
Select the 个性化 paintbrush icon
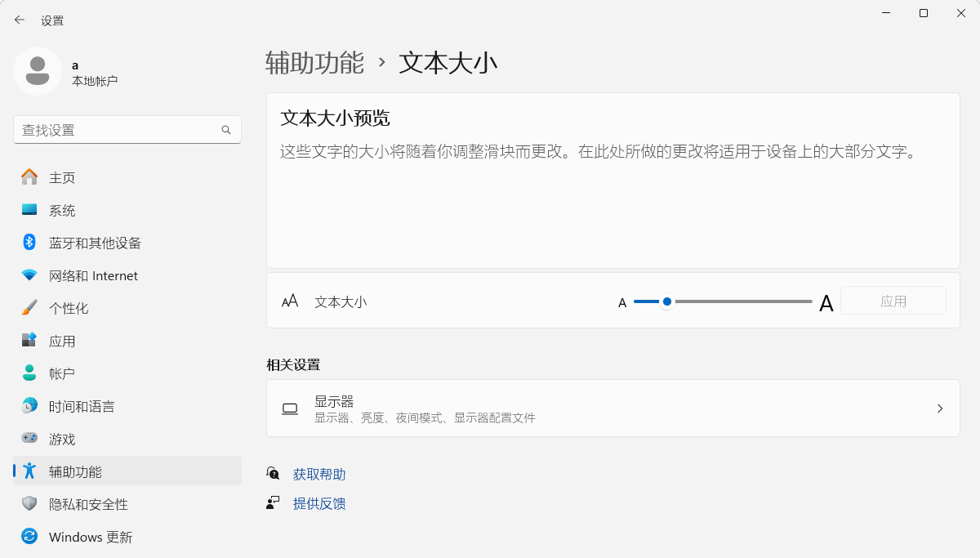click(29, 308)
